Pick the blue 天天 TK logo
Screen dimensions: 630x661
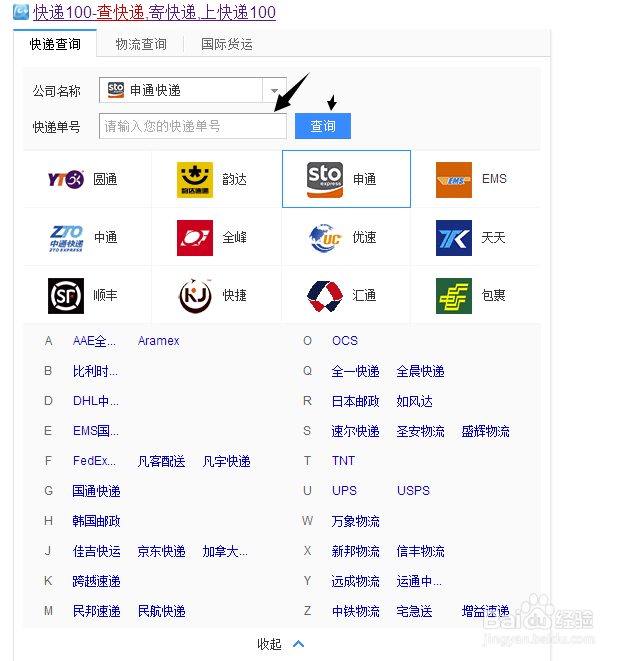coord(454,238)
